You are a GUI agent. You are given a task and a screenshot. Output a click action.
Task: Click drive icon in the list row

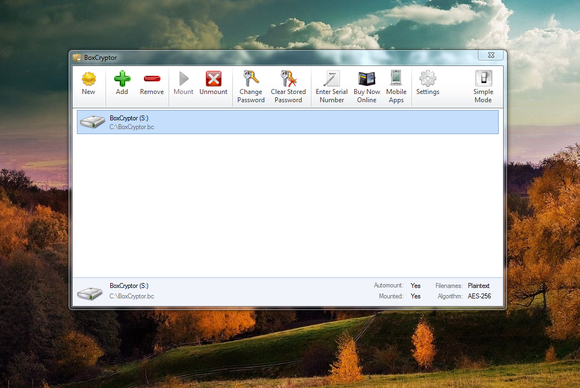(x=92, y=122)
